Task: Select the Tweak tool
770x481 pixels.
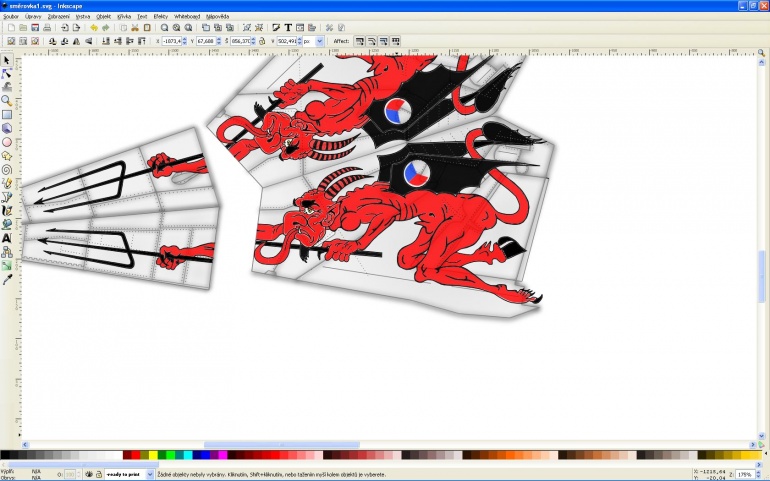Action: pos(6,87)
